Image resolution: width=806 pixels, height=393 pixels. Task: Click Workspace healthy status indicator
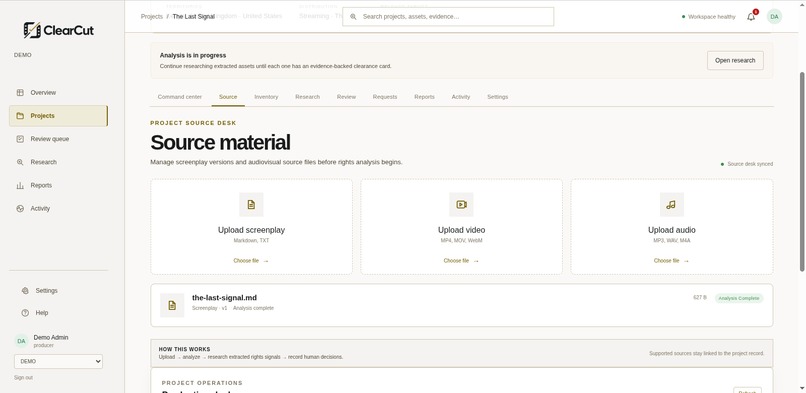(708, 16)
